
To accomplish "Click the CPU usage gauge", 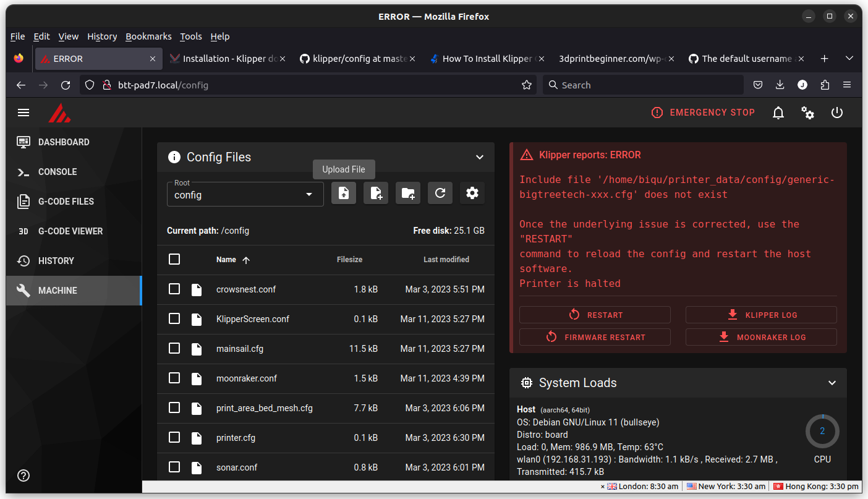I will point(822,431).
